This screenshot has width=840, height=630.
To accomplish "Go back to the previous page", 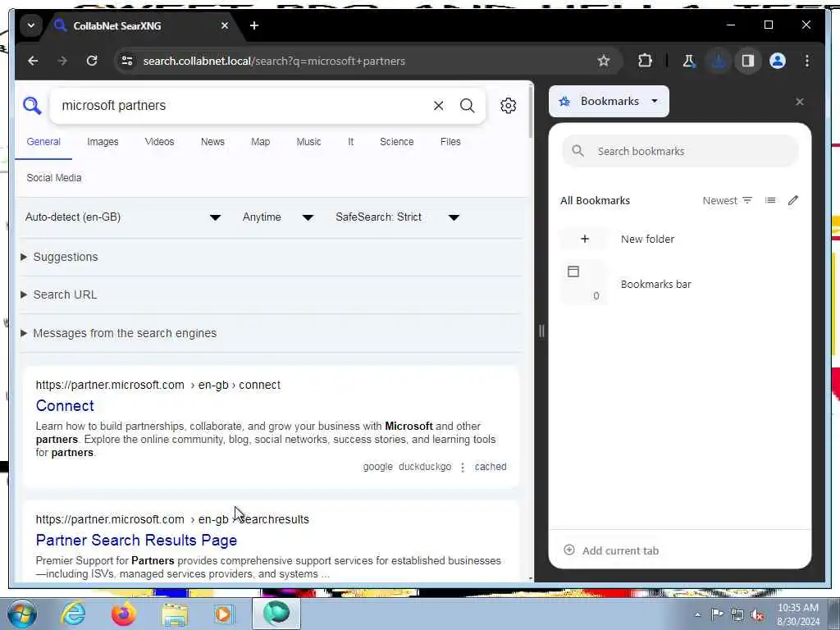I will point(33,61).
